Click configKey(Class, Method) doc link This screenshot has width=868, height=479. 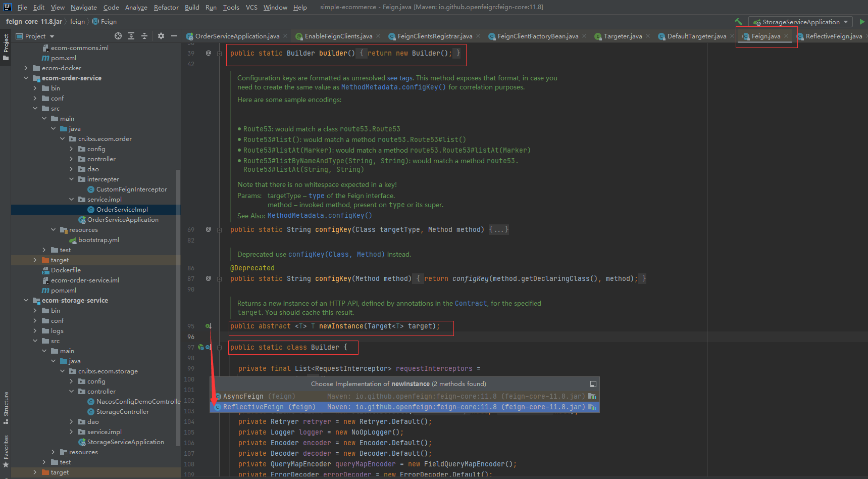pyautogui.click(x=336, y=255)
